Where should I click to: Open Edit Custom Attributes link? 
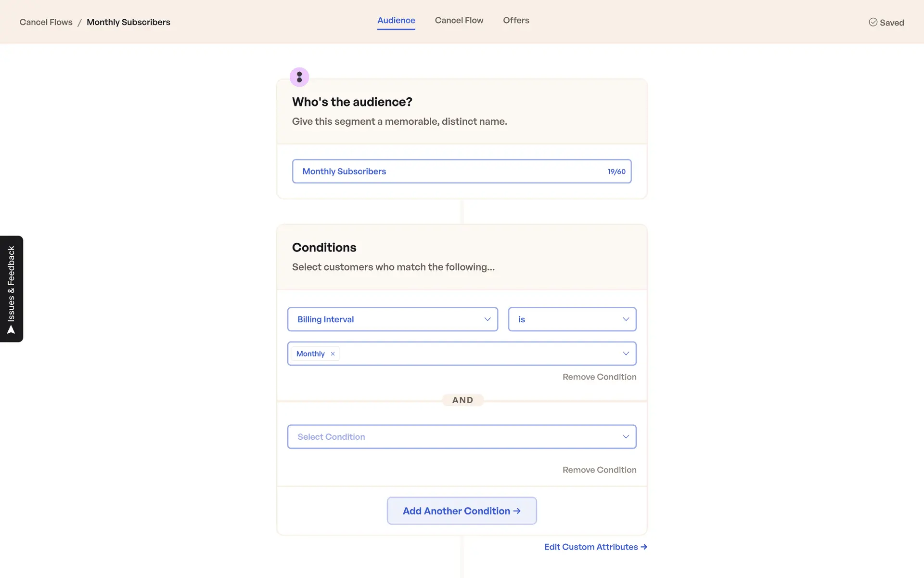pyautogui.click(x=590, y=547)
